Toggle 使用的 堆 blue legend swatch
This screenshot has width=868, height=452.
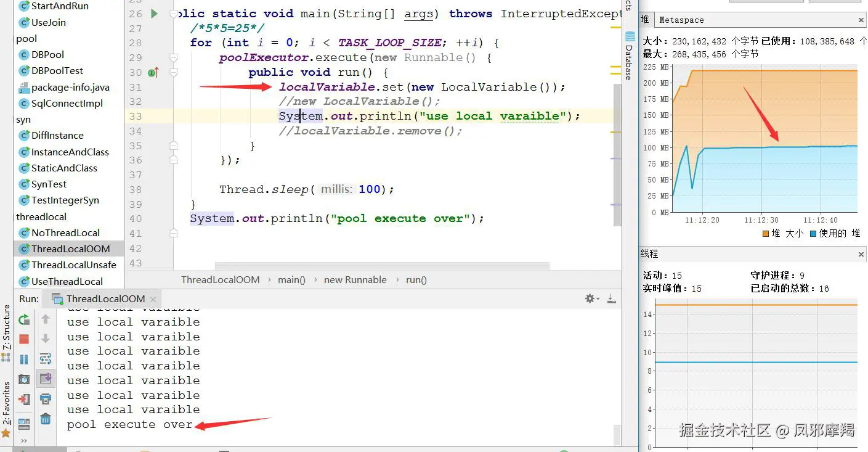[x=813, y=234]
